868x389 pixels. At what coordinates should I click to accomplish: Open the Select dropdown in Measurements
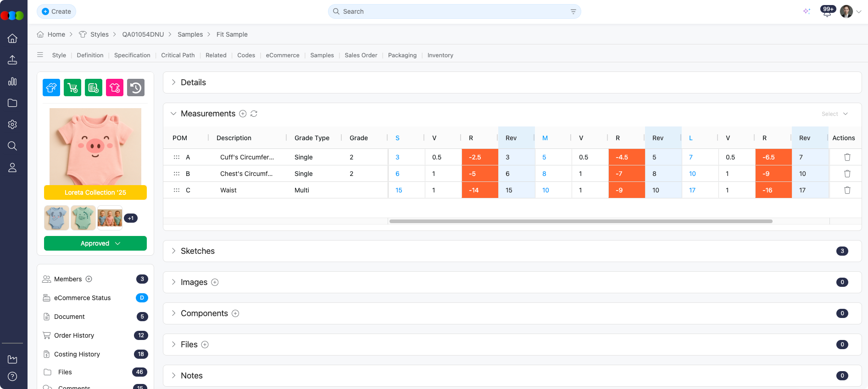pyautogui.click(x=835, y=114)
